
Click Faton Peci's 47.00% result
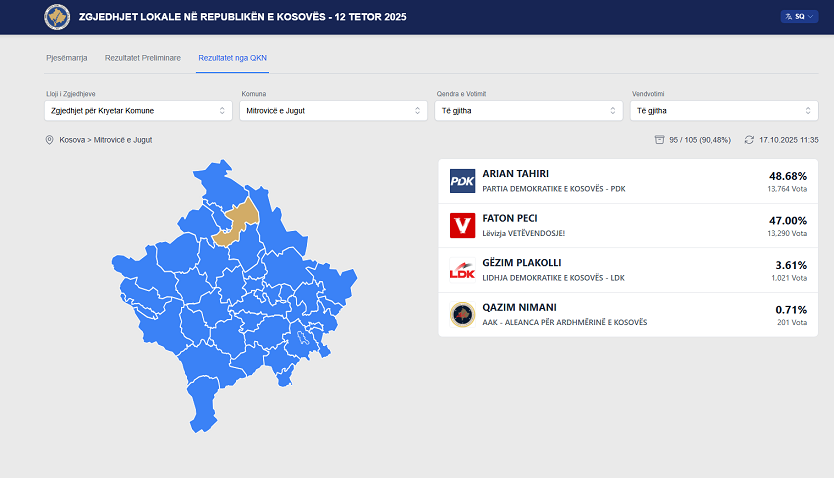(x=787, y=220)
